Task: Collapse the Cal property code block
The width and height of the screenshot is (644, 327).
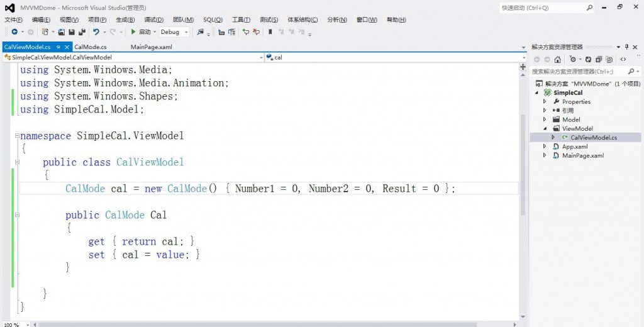Action: pos(17,215)
